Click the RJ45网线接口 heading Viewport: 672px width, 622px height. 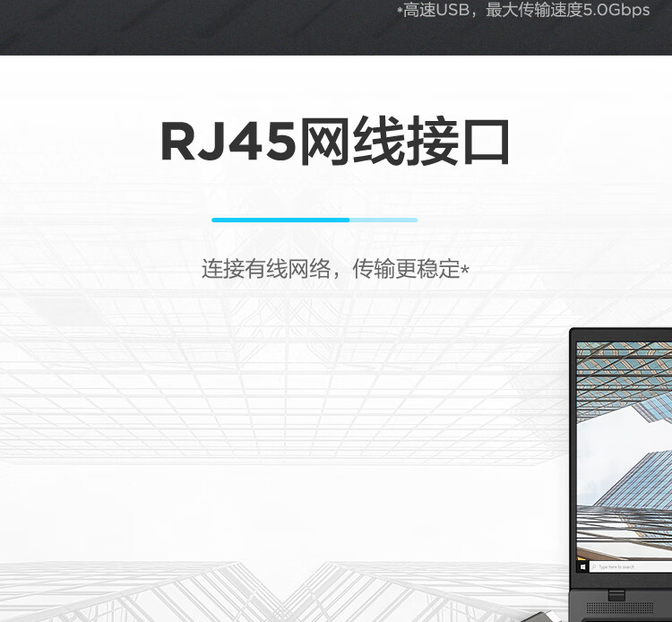336,141
